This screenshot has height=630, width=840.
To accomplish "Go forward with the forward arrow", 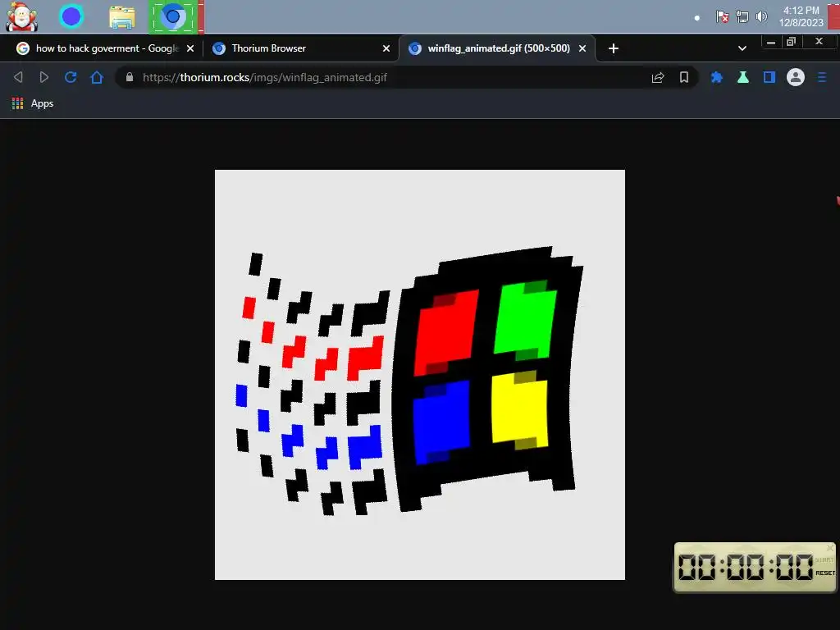I will [44, 77].
